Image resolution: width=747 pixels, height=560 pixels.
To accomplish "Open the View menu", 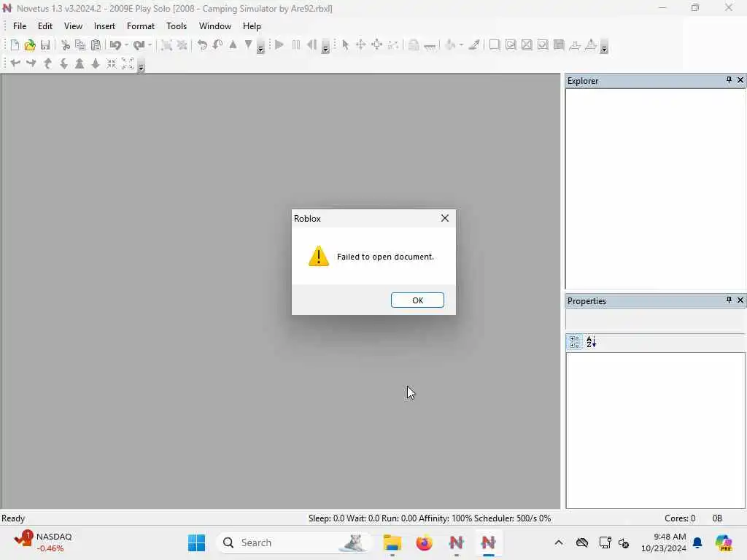I will (x=74, y=26).
